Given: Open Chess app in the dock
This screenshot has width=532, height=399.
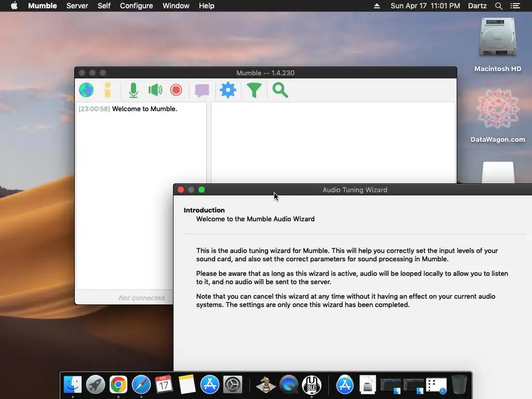Looking at the screenshot, I should 265,384.
